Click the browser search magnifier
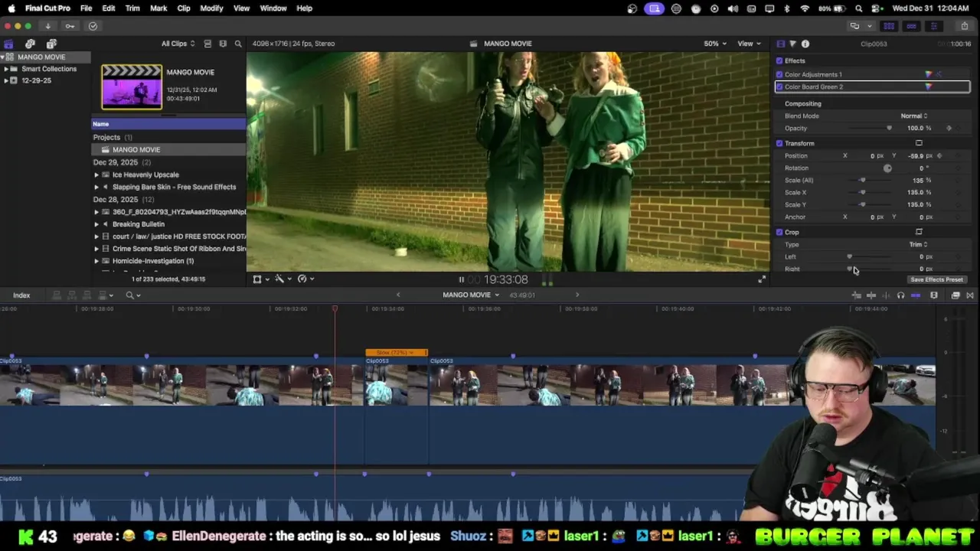Screen dimensions: 980x551 coord(238,44)
